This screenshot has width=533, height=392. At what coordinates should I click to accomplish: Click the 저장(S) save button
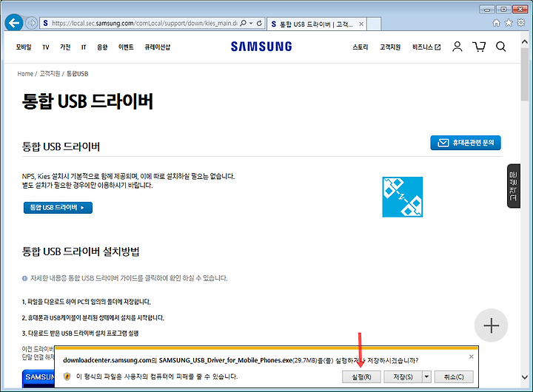pos(403,376)
